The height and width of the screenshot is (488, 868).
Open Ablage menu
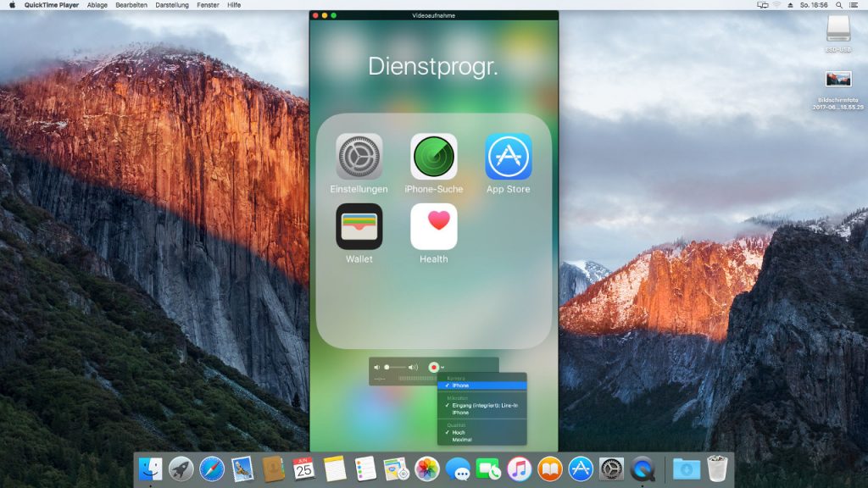coord(97,5)
